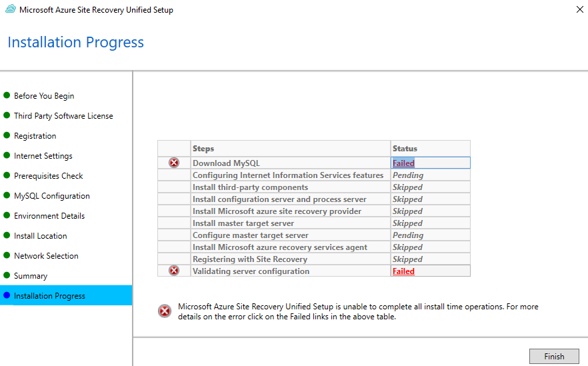
Task: Click green bullet next to Registration
Action: 7,135
